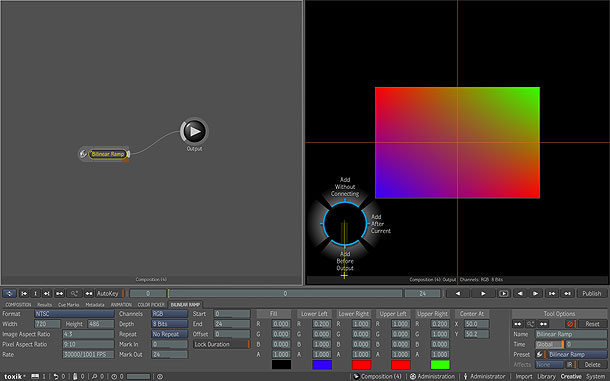This screenshot has height=381, width=610.
Task: Click the black Fill color swatch
Action: pyautogui.click(x=281, y=365)
